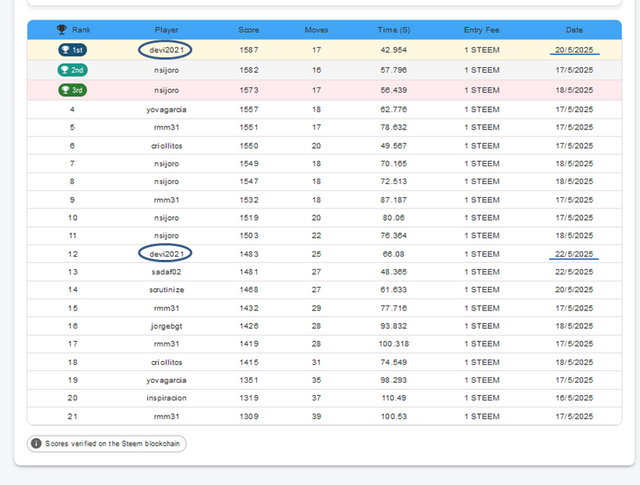The height and width of the screenshot is (485, 640).
Task: Select score 1587 in first row
Action: click(x=249, y=50)
